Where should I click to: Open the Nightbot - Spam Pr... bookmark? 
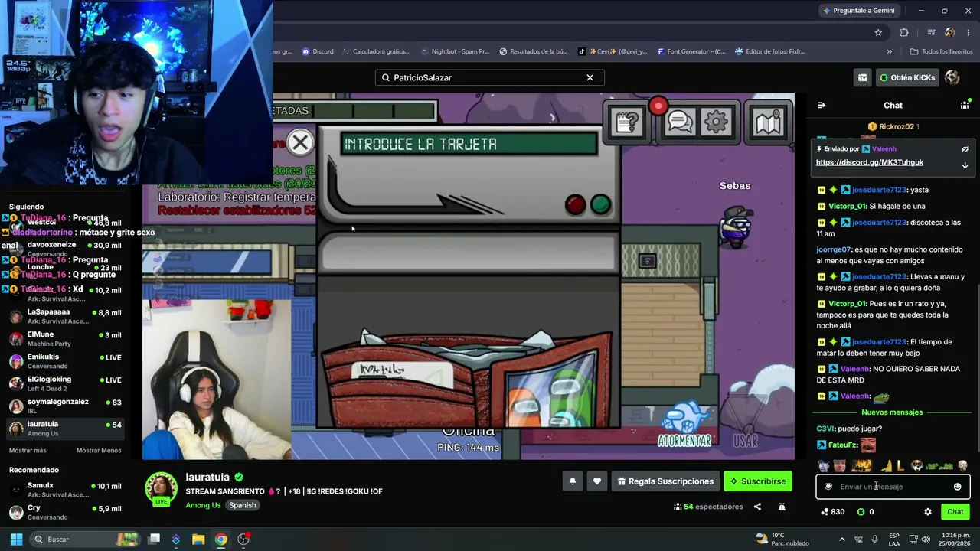[x=455, y=51]
